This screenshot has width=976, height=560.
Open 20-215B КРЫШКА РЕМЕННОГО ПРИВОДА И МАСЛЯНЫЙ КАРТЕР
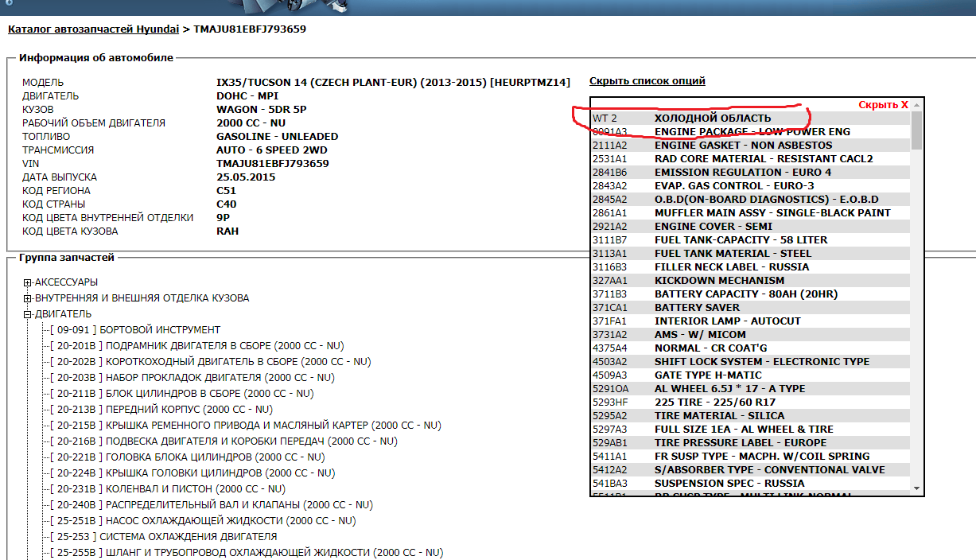(245, 426)
